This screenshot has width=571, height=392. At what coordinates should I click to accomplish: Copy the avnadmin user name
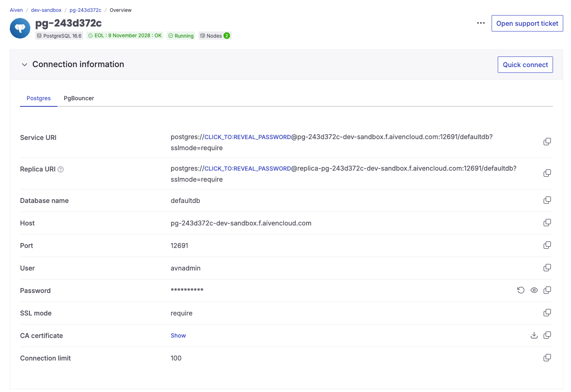(x=547, y=268)
